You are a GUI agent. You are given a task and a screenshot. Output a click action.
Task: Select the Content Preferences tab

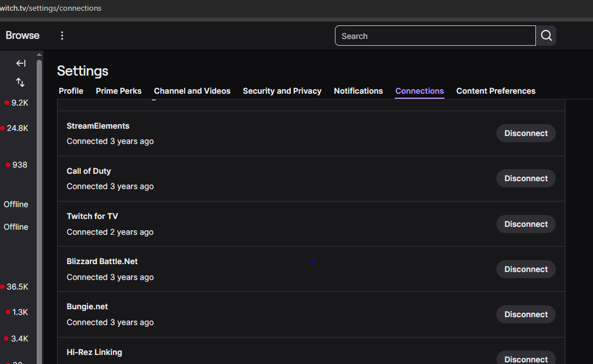[x=495, y=91]
